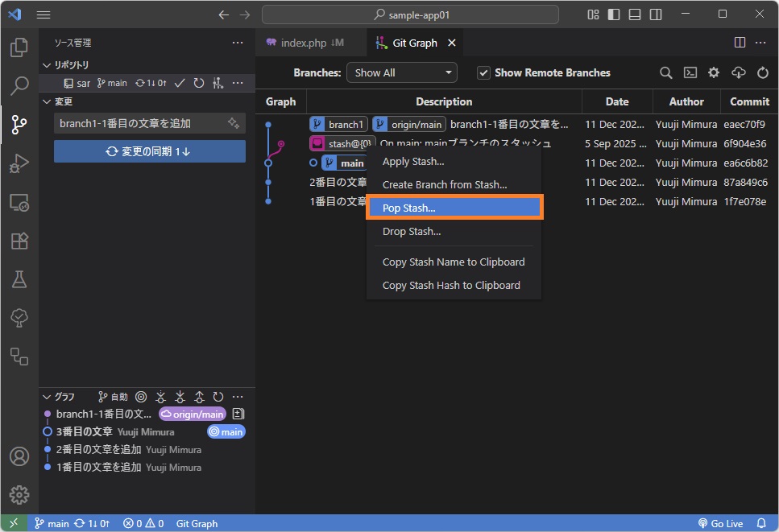
Task: Focus the commit message input field
Action: pos(141,123)
